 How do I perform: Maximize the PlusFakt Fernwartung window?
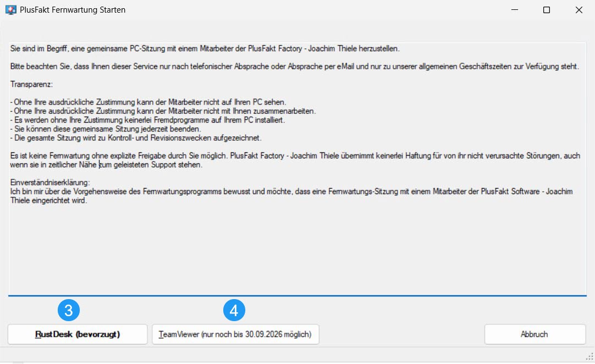tap(547, 10)
